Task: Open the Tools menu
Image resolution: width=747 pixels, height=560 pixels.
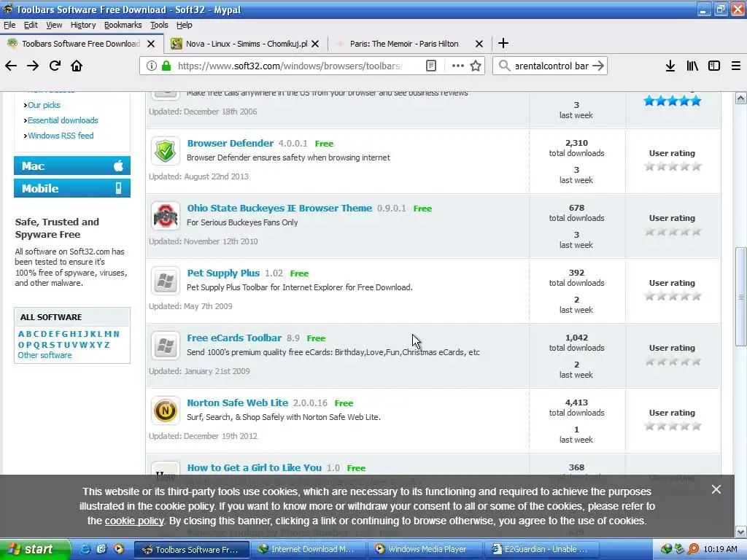Action: point(159,25)
